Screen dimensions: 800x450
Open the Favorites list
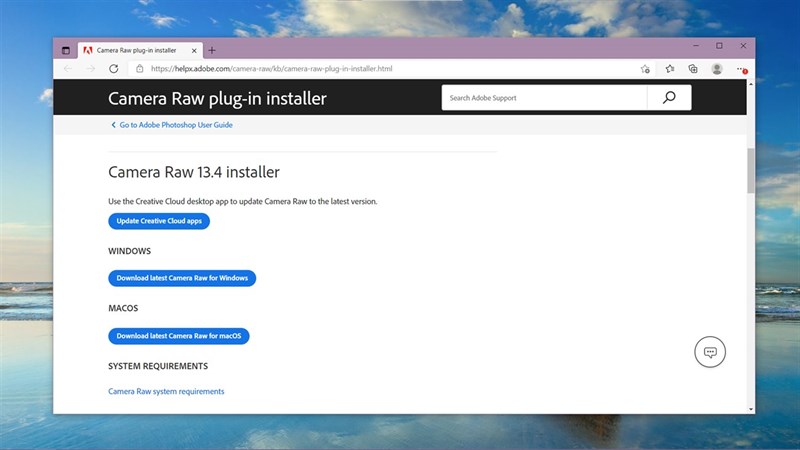click(x=669, y=68)
